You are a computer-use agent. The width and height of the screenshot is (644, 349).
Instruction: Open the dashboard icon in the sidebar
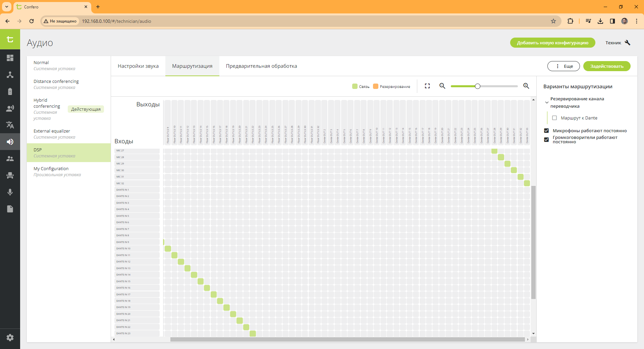coord(10,58)
